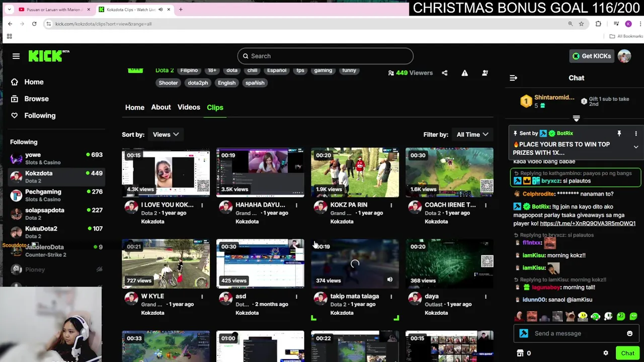Viewport: 644px width, 362px height.
Task: Switch to the Videos channel tab
Action: [189, 107]
